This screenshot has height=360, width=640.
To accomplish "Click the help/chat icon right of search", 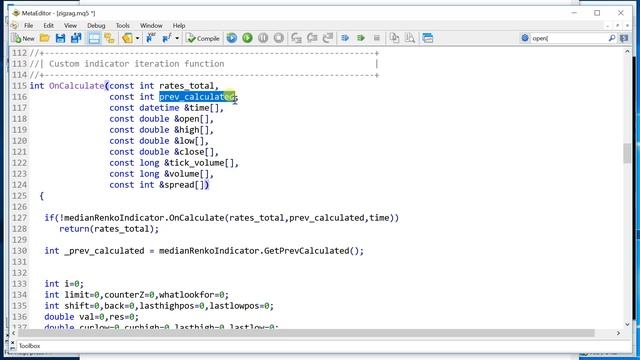I will point(624,38).
